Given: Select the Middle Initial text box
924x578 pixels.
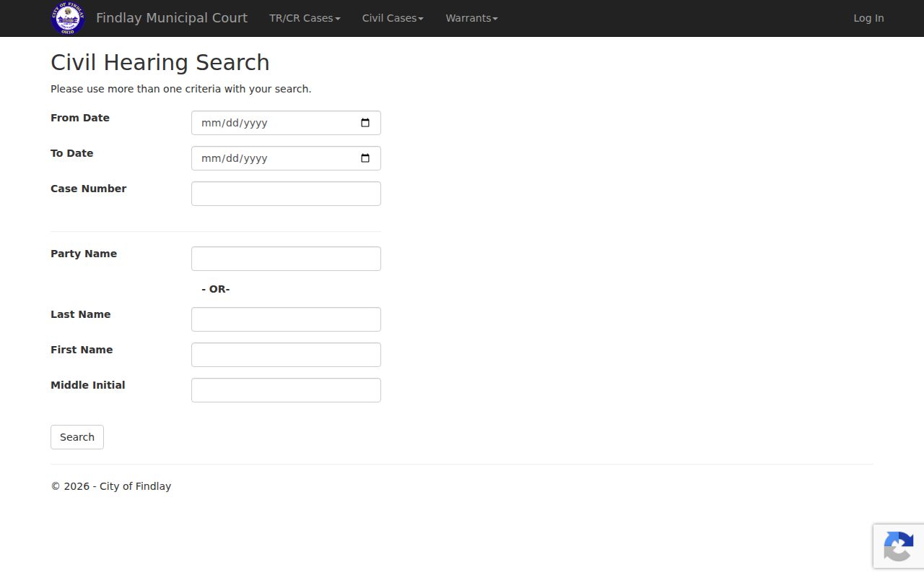Looking at the screenshot, I should (286, 390).
